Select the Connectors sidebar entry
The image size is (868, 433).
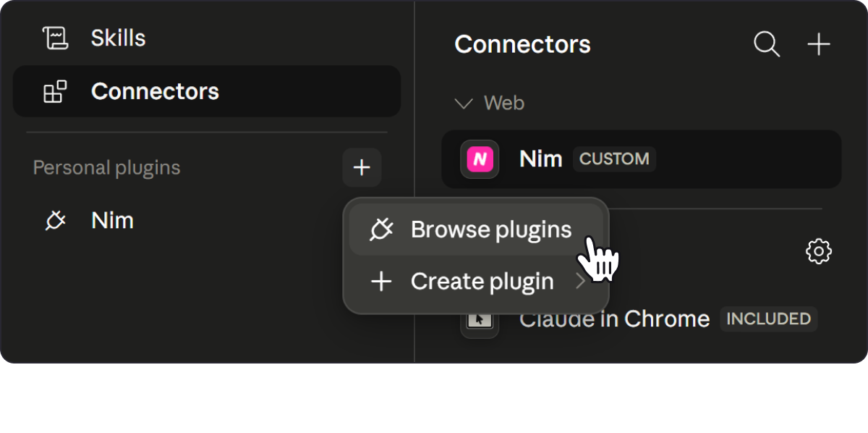click(207, 91)
